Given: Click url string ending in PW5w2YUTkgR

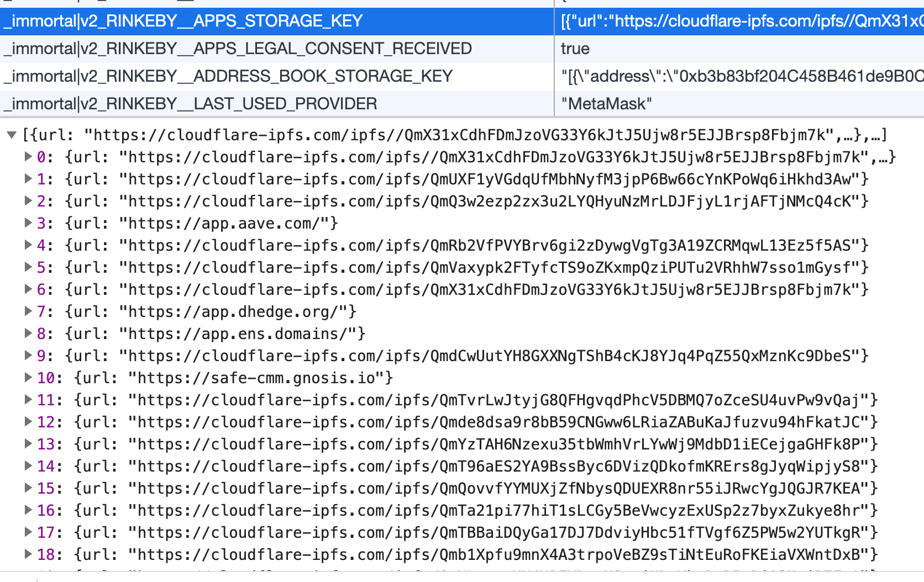Looking at the screenshot, I should click(499, 532).
